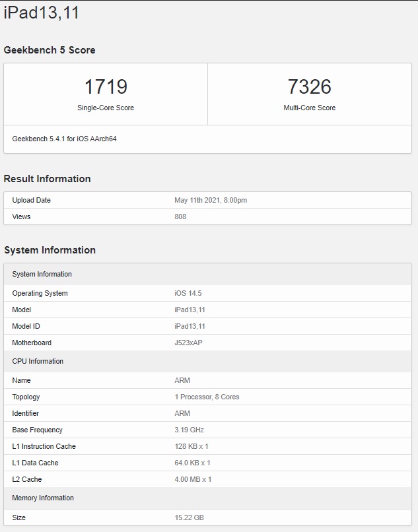Select the iOS 14.5 value
The image size is (418, 532).
(x=188, y=293)
